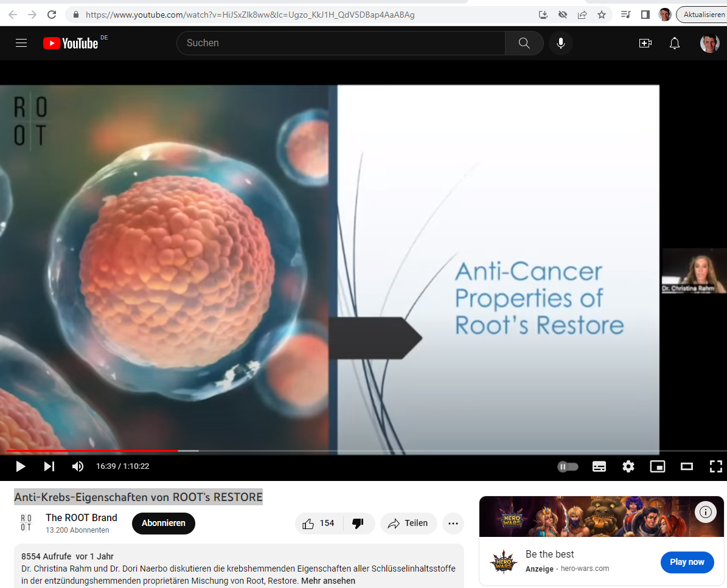Click the Teilen share button

pos(408,523)
